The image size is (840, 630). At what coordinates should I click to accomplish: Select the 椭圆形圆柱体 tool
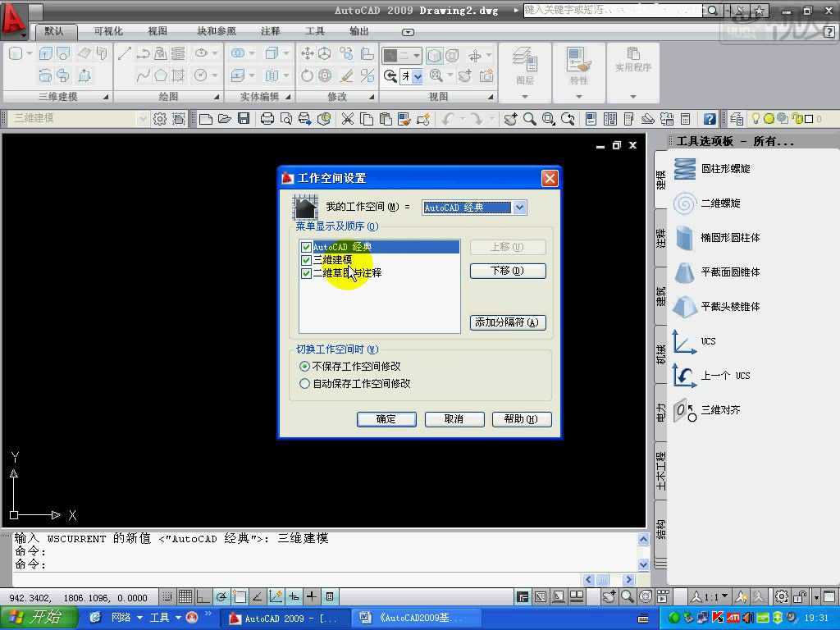[716, 237]
